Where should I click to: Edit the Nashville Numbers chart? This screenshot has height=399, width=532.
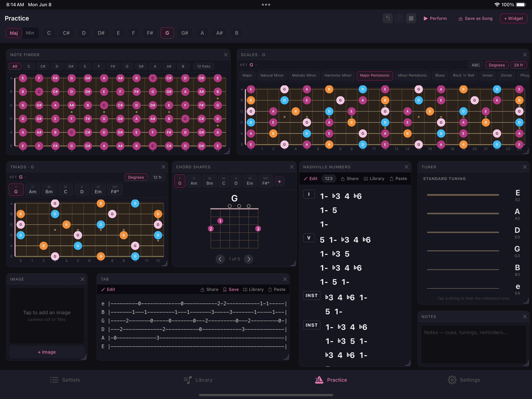(310, 179)
